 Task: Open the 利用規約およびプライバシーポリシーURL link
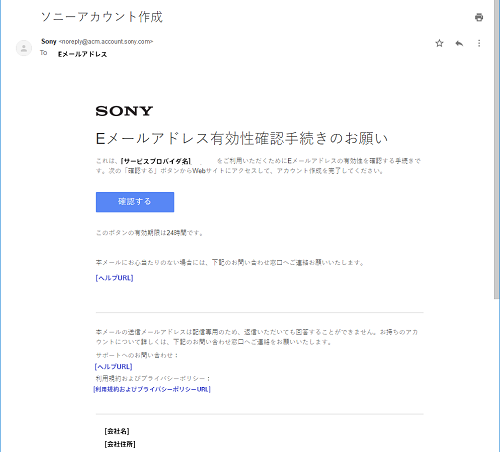[x=152, y=389]
